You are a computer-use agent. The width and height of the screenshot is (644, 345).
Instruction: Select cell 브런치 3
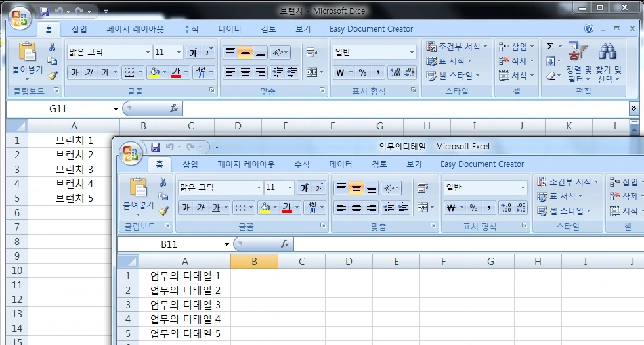tap(74, 170)
